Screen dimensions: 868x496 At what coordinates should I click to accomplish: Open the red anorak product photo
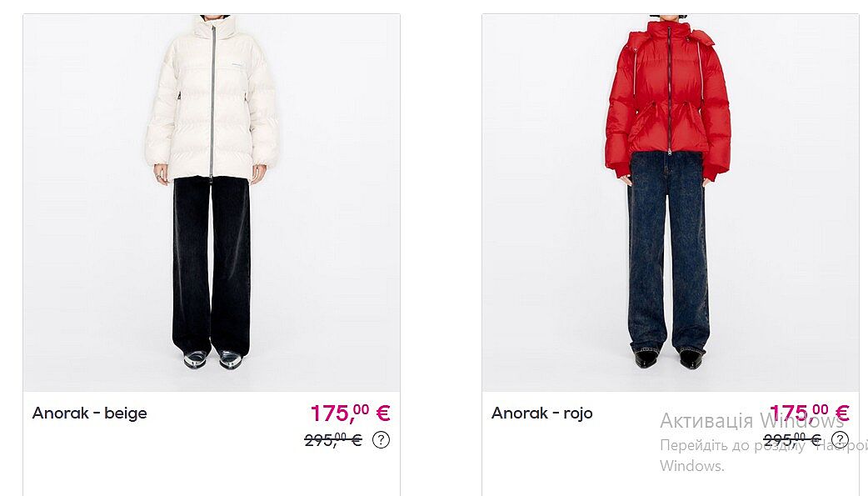[671, 203]
